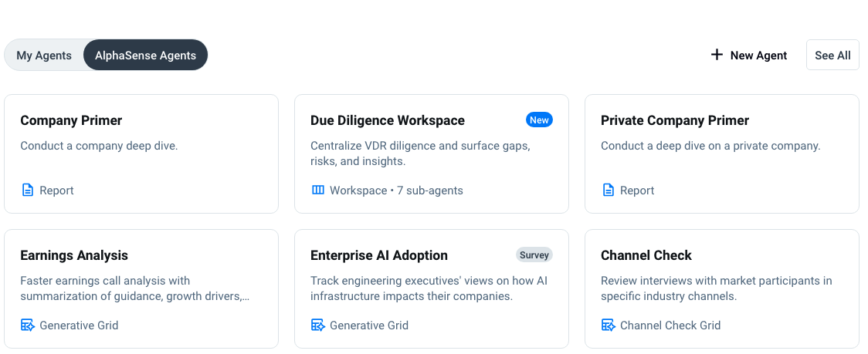The width and height of the screenshot is (868, 354).
Task: Switch to the My Agents tab
Action: [x=44, y=56]
